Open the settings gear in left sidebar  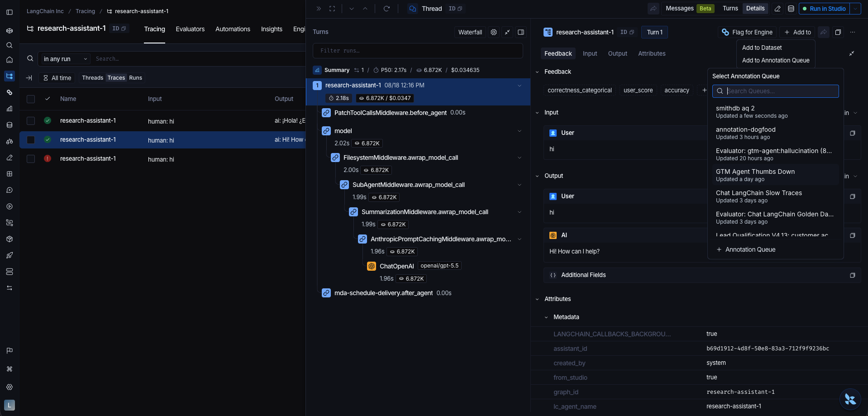point(10,387)
